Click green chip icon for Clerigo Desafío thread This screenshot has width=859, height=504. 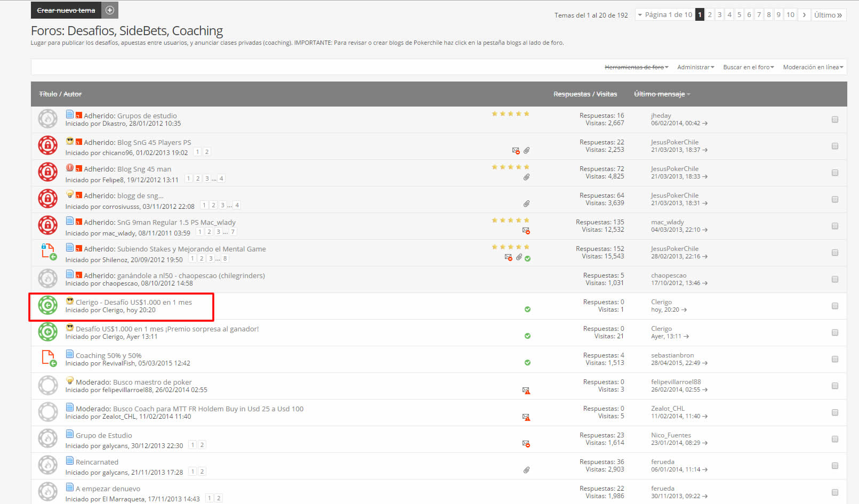point(47,305)
